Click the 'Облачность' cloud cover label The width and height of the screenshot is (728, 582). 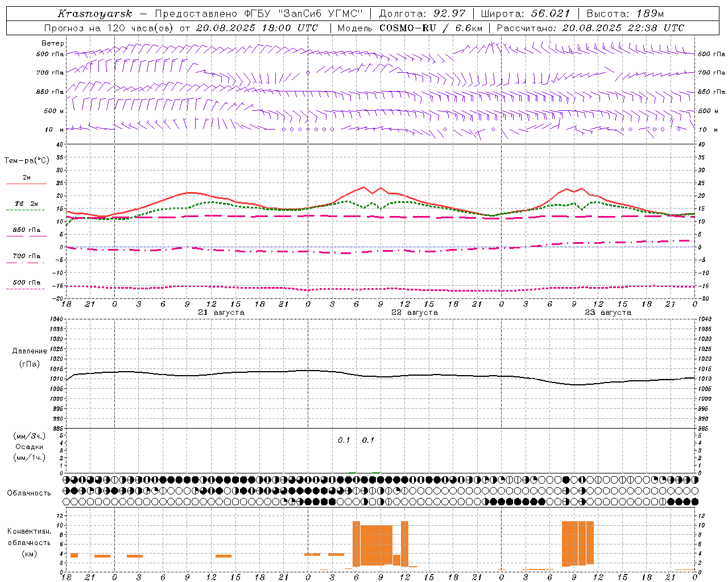click(x=29, y=493)
